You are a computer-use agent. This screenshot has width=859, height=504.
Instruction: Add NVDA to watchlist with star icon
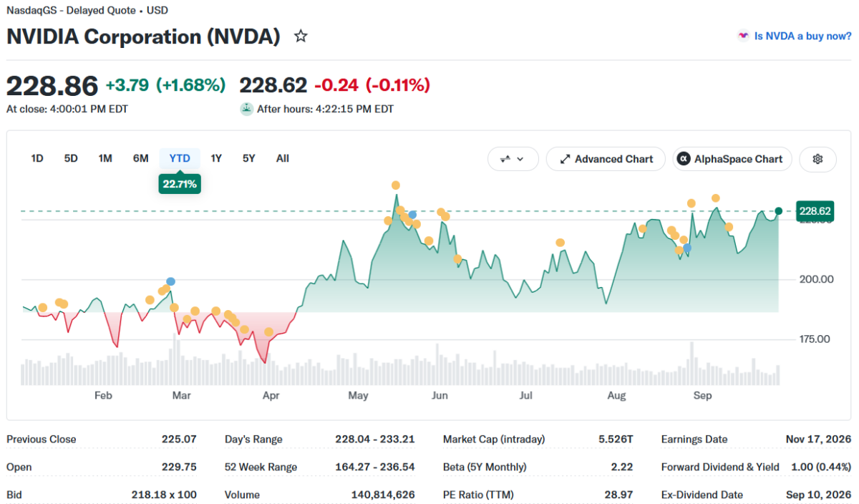point(301,37)
